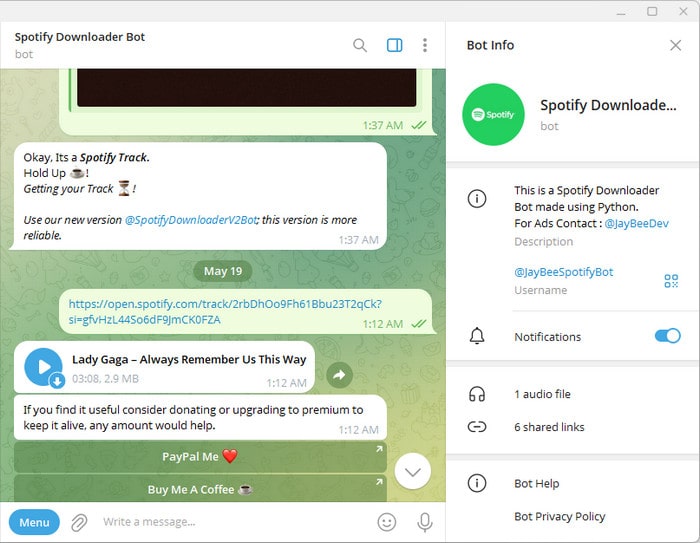Screen dimensions: 700x543
Task: Click the microphone voice message icon
Action: (425, 522)
